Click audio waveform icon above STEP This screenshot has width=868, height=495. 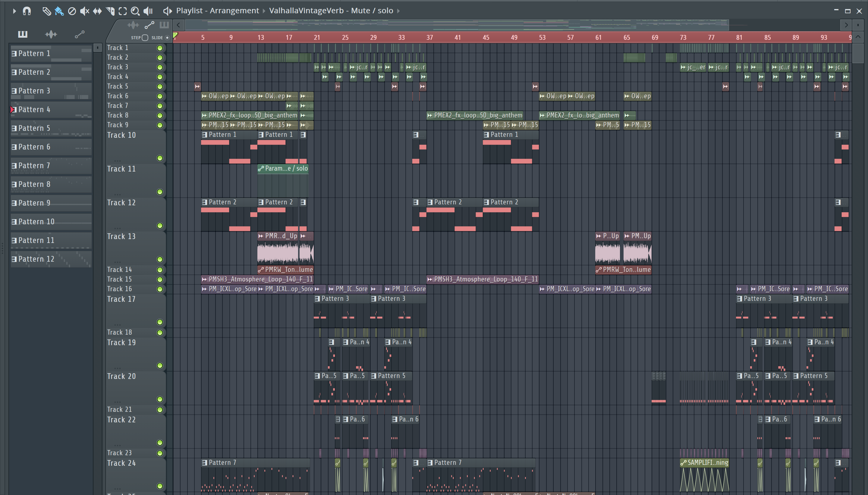(x=133, y=25)
